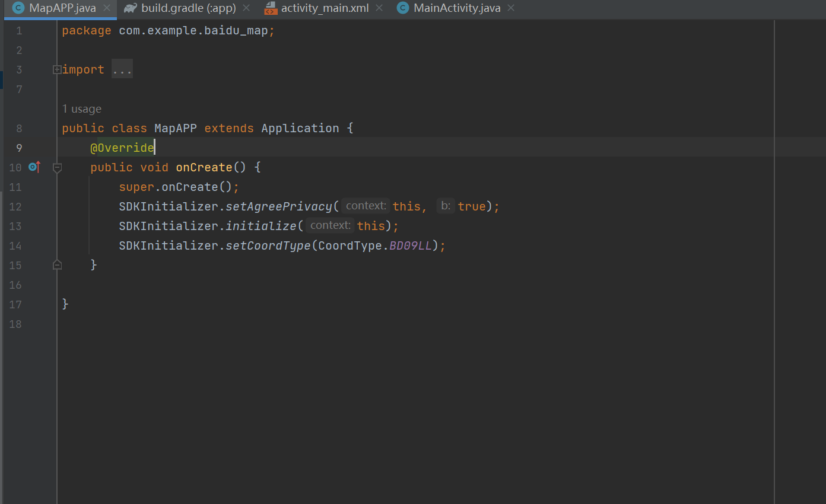Click the '1 usage' hint above class
The height and width of the screenshot is (504, 826).
pyautogui.click(x=82, y=109)
